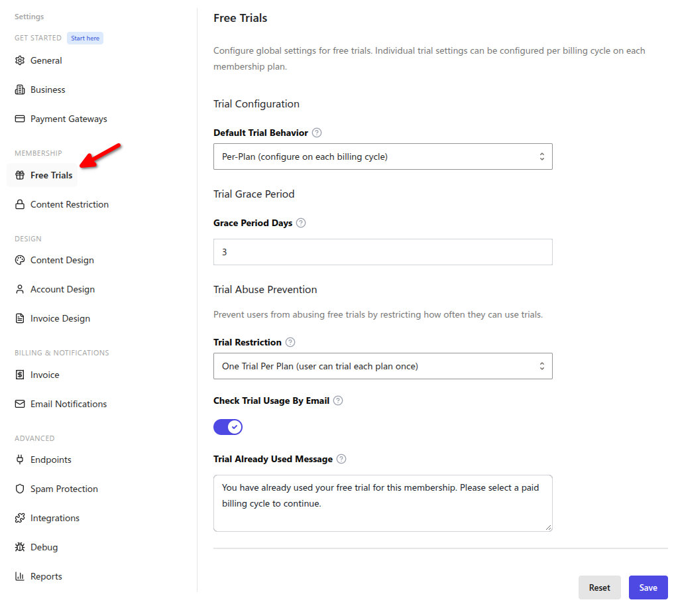
Task: Reset the free trial settings
Action: (600, 587)
